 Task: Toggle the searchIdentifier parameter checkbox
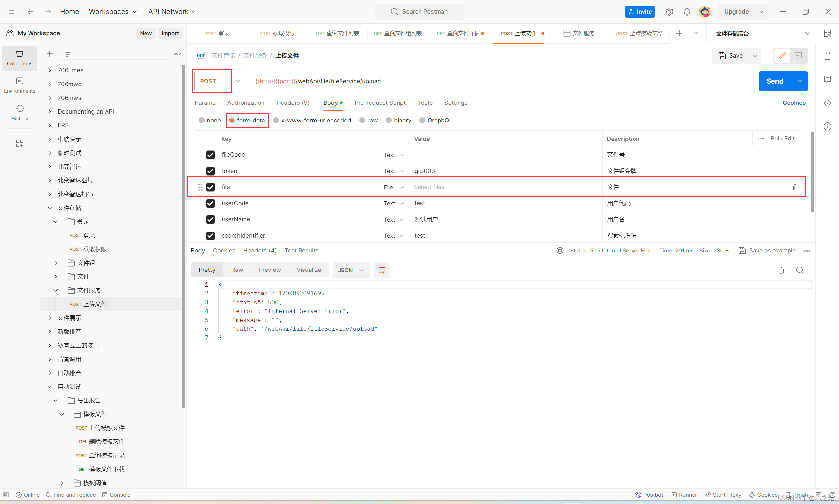pyautogui.click(x=210, y=235)
